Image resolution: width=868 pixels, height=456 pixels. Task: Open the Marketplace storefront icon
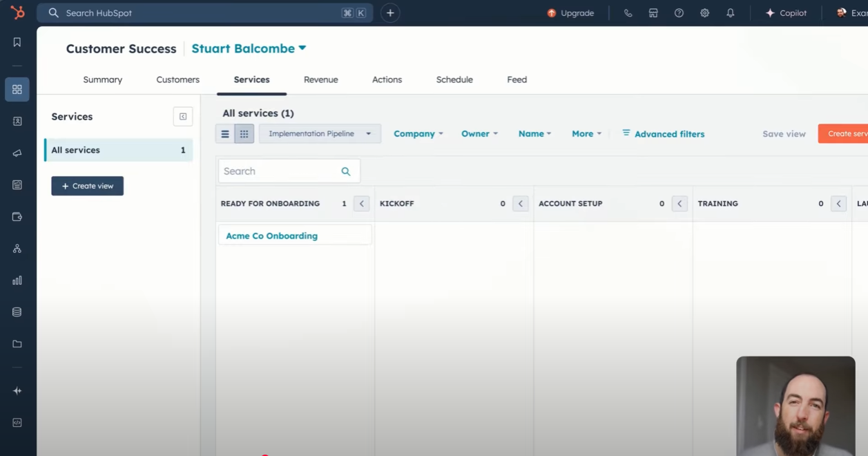pos(653,13)
